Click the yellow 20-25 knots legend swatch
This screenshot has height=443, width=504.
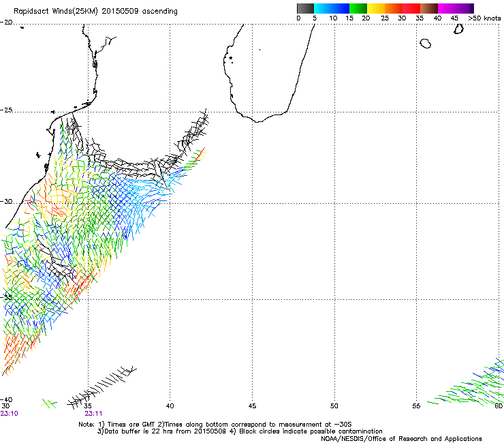pyautogui.click(x=376, y=8)
